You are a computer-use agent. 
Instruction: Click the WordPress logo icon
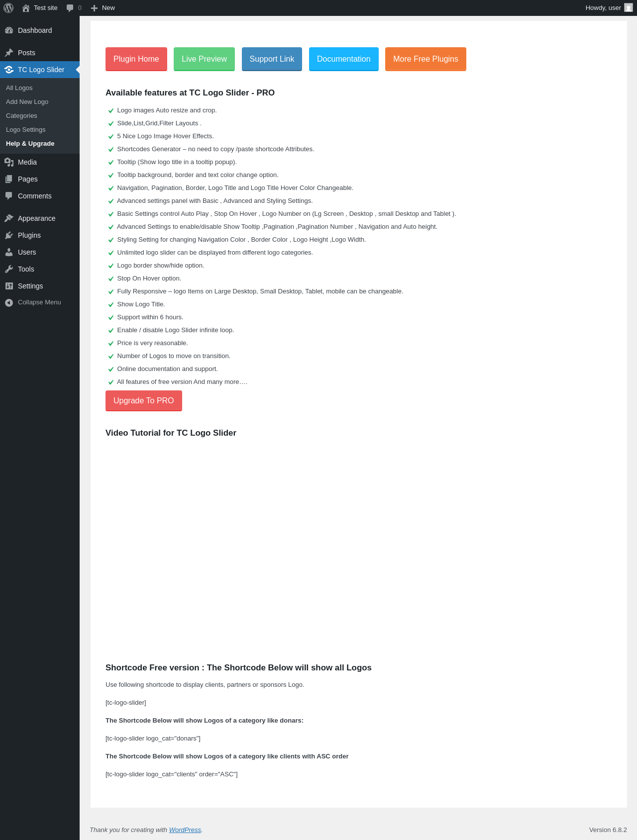[8, 8]
